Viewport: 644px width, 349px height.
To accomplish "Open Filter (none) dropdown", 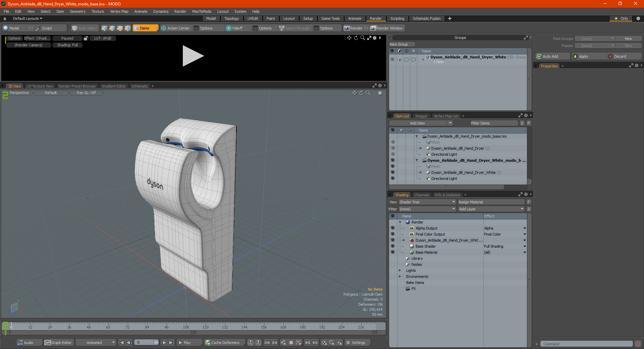I will (x=427, y=209).
